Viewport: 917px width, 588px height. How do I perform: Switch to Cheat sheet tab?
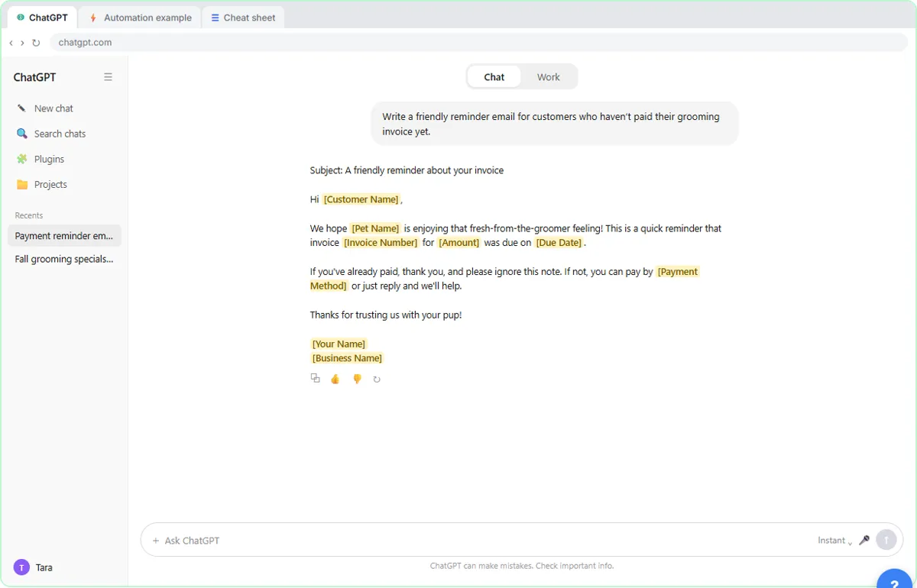(x=244, y=18)
